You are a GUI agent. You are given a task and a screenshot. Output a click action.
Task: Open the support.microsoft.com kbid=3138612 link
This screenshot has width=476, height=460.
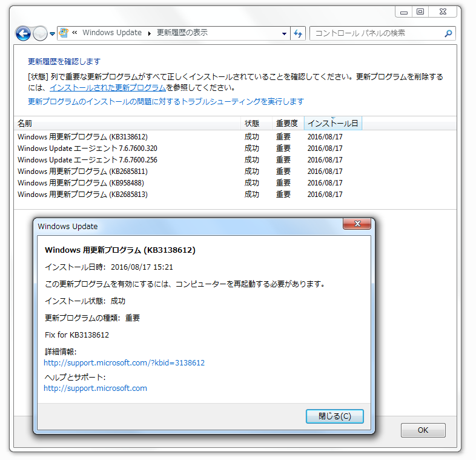(124, 363)
